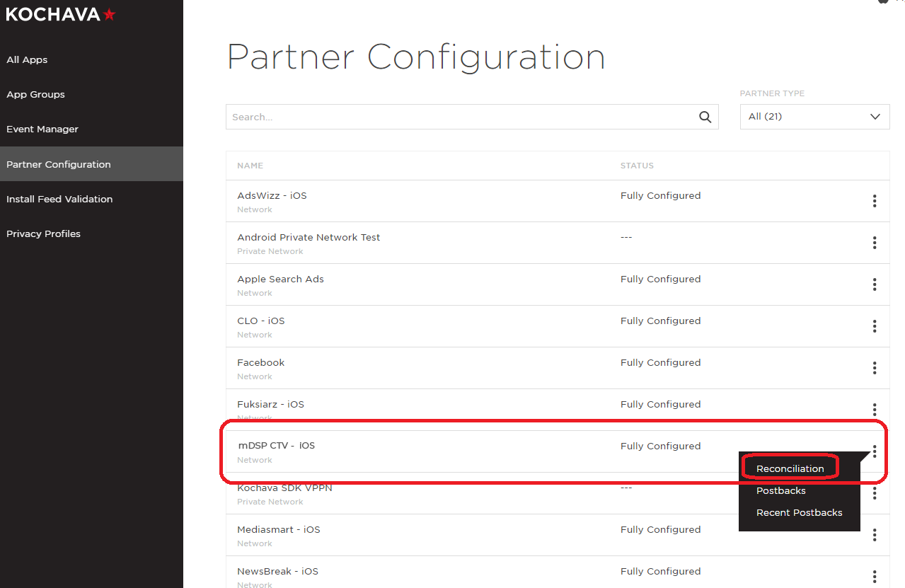Click into the partner search field
Viewport: 905px width, 588px height.
pos(460,117)
